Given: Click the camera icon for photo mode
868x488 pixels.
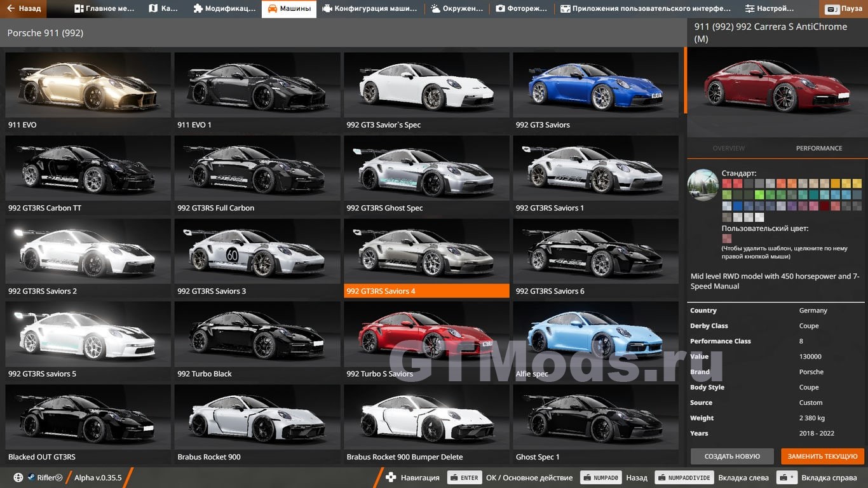Looking at the screenshot, I should point(500,9).
